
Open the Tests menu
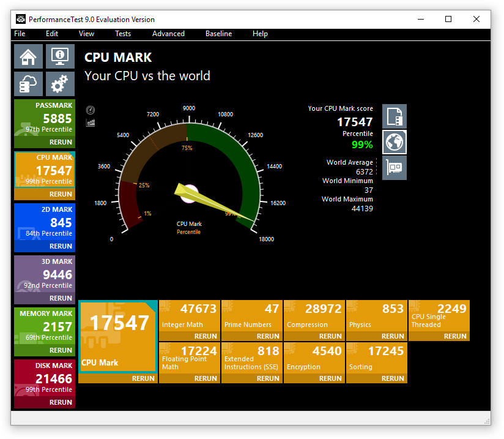pyautogui.click(x=123, y=34)
